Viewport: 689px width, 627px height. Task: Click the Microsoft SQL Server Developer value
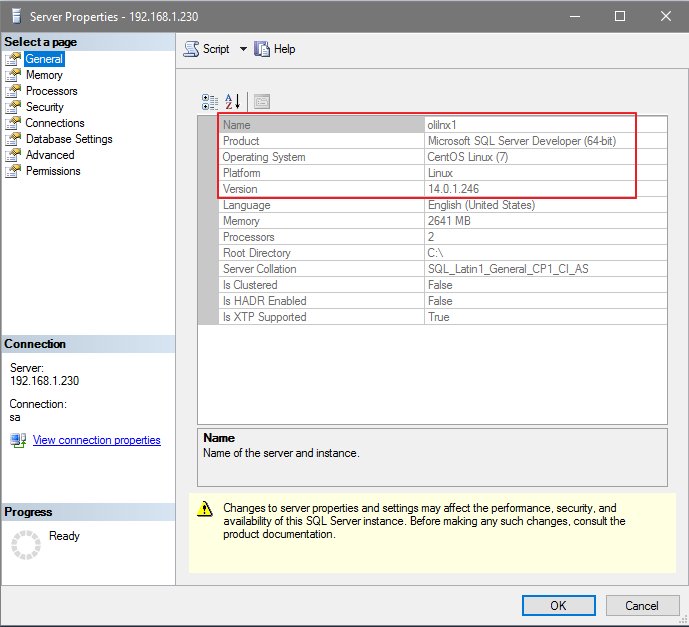[x=522, y=141]
